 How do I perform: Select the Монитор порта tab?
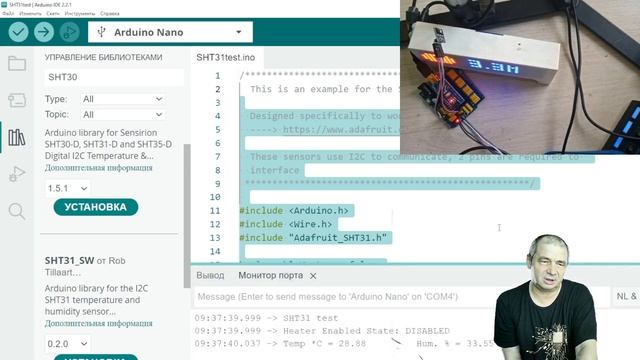pos(271,276)
